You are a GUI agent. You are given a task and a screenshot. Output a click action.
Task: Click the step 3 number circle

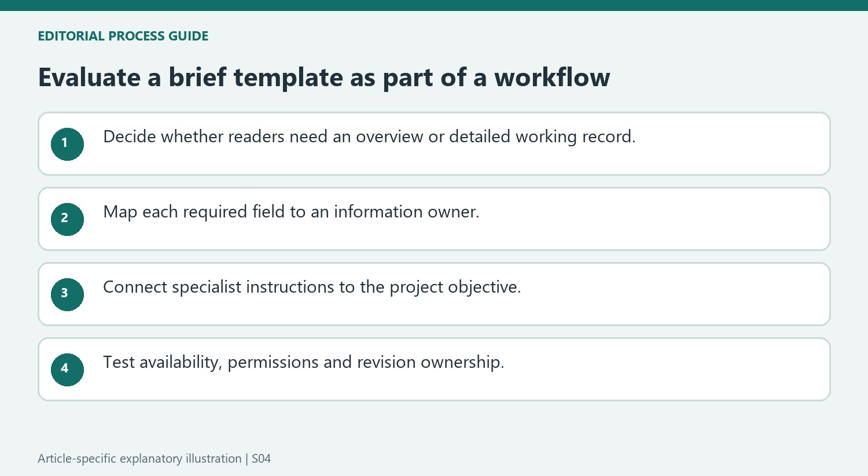click(x=67, y=294)
